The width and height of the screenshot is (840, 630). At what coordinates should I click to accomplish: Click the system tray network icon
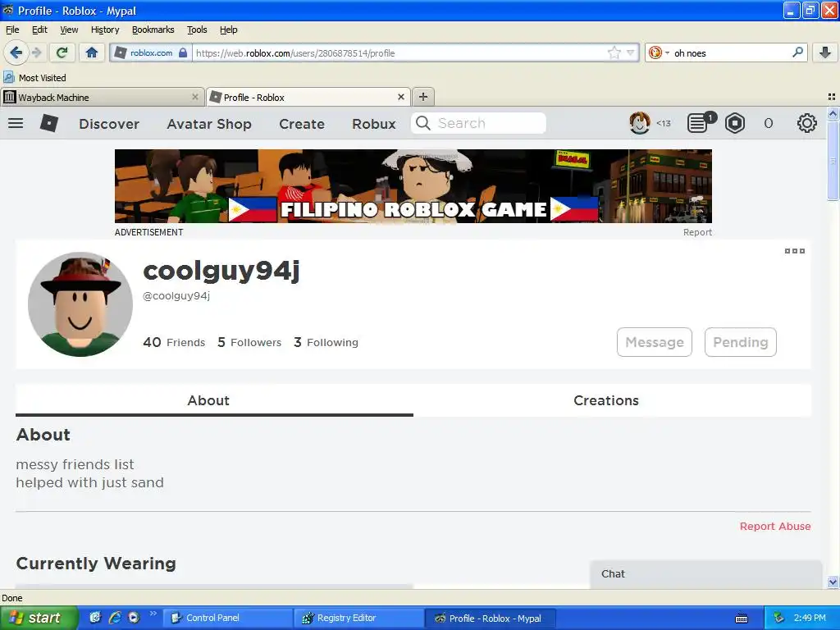[778, 618]
